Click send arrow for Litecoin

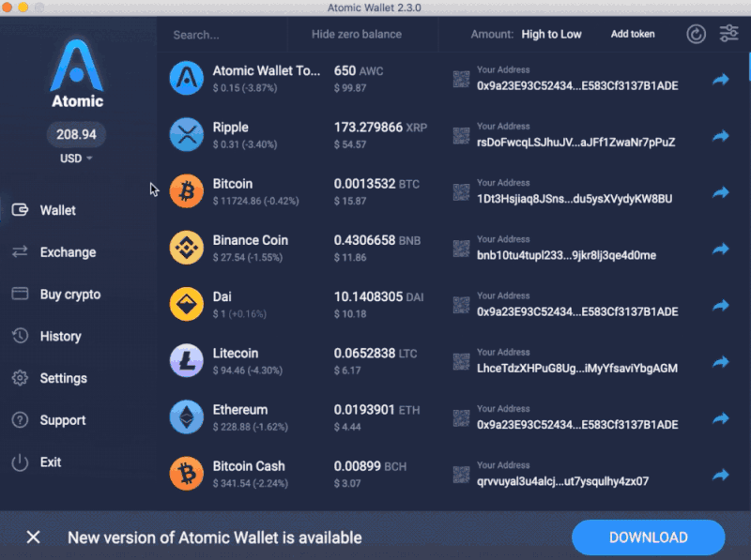pyautogui.click(x=720, y=362)
